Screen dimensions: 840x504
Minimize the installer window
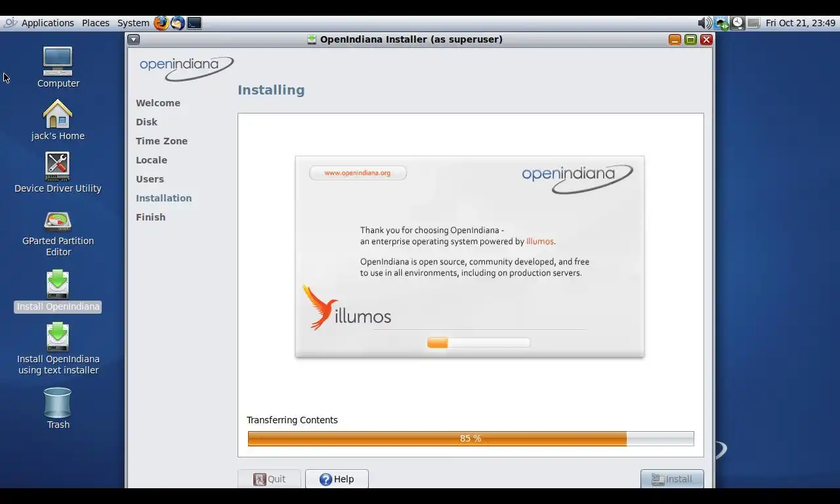pyautogui.click(x=675, y=39)
